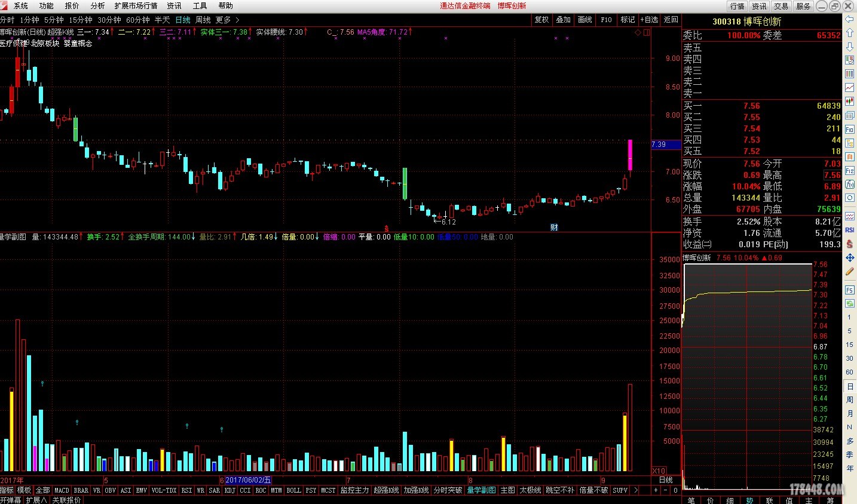
Task: Choose 月 monthly period in sidebar
Action: click(x=849, y=413)
